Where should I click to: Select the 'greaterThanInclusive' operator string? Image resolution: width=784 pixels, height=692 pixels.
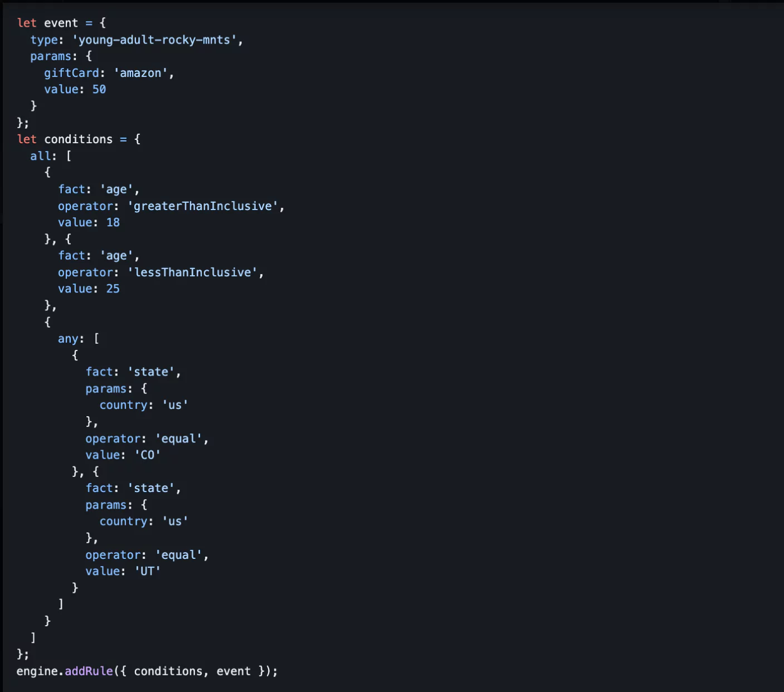tap(203, 206)
